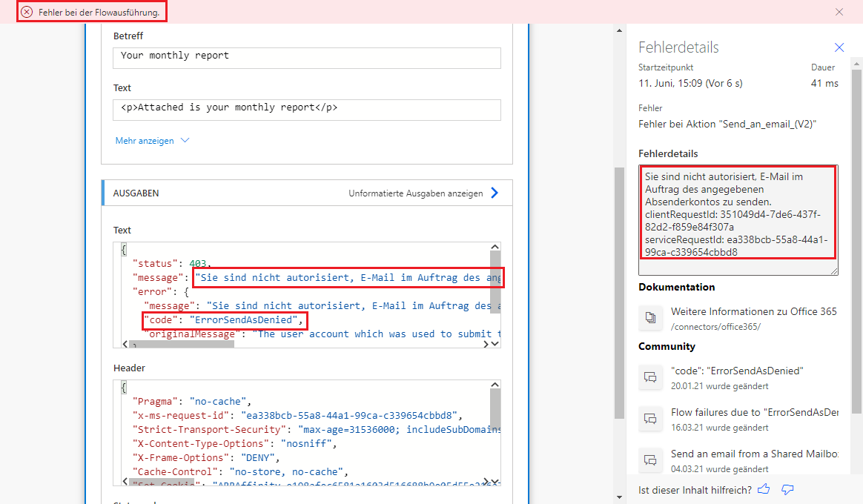Close the Fehlerdetails panel
This screenshot has height=504, width=863.
pyautogui.click(x=839, y=47)
